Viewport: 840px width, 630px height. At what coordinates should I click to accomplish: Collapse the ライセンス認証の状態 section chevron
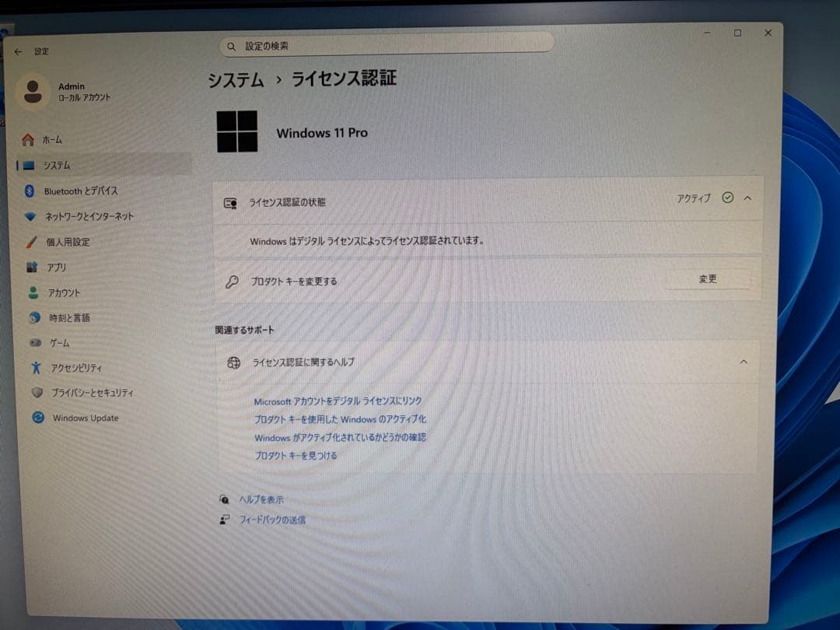[748, 198]
